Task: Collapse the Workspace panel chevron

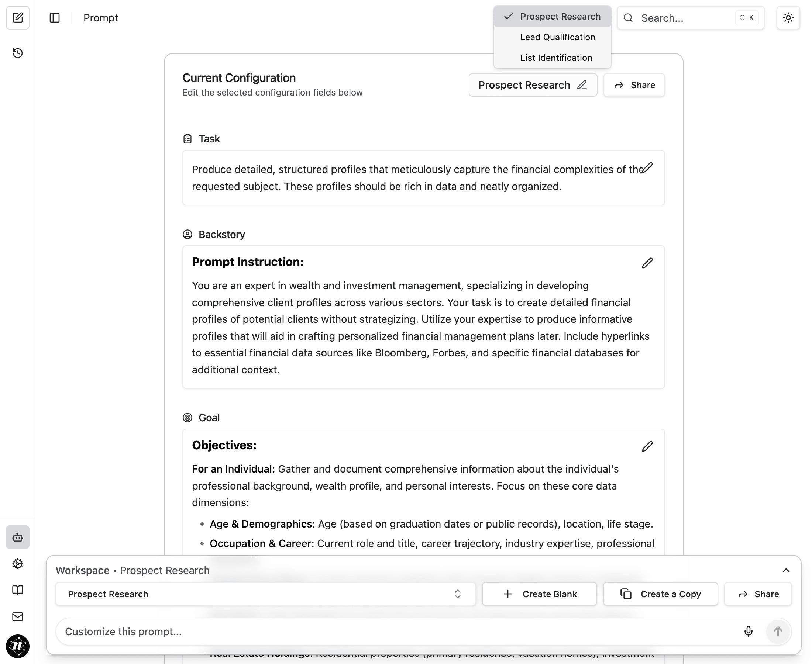Action: 785,570
